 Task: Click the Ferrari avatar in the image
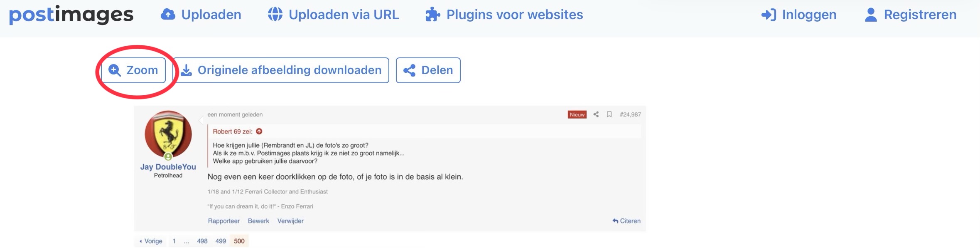tap(168, 134)
